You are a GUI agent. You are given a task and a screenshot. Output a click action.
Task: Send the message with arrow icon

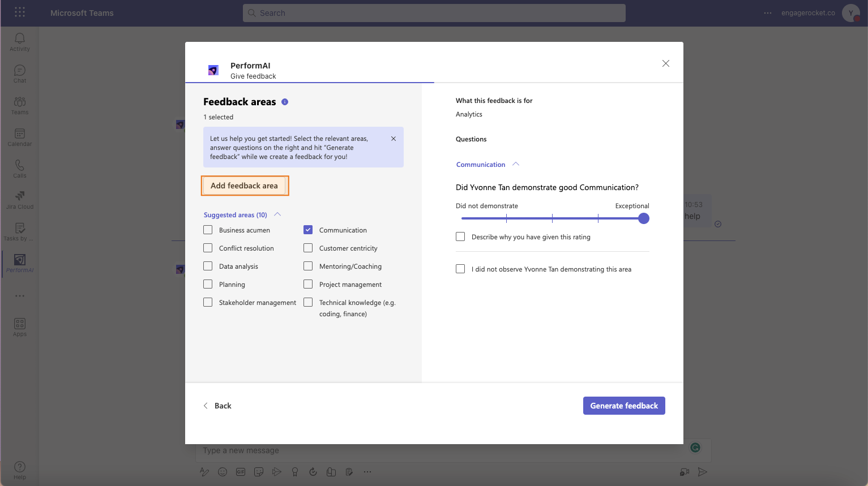pos(703,472)
